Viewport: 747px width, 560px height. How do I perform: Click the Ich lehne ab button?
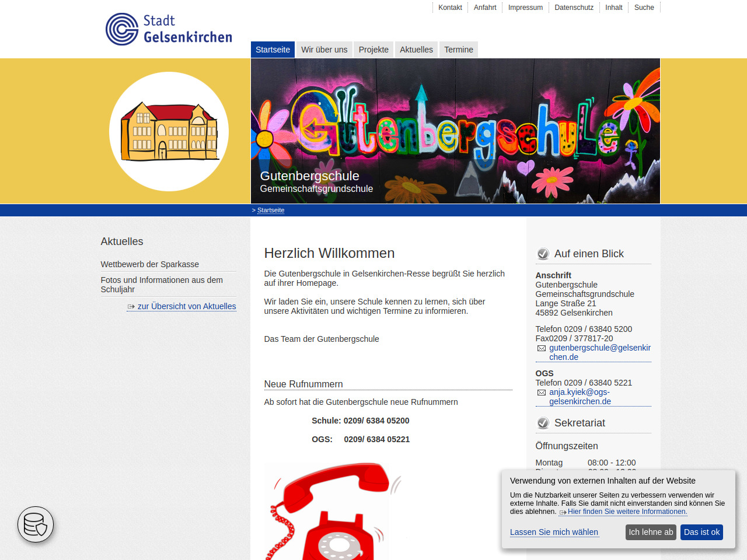pyautogui.click(x=651, y=532)
